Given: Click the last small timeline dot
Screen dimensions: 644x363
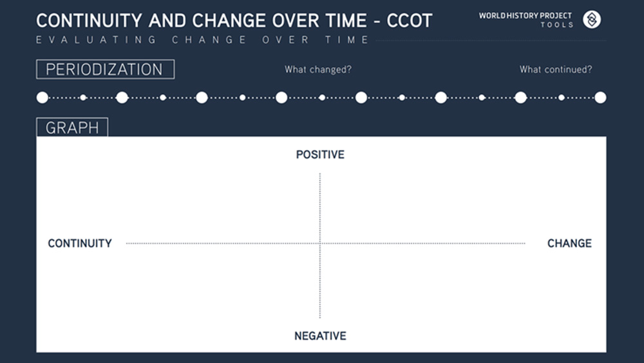Looking at the screenshot, I should 562,97.
